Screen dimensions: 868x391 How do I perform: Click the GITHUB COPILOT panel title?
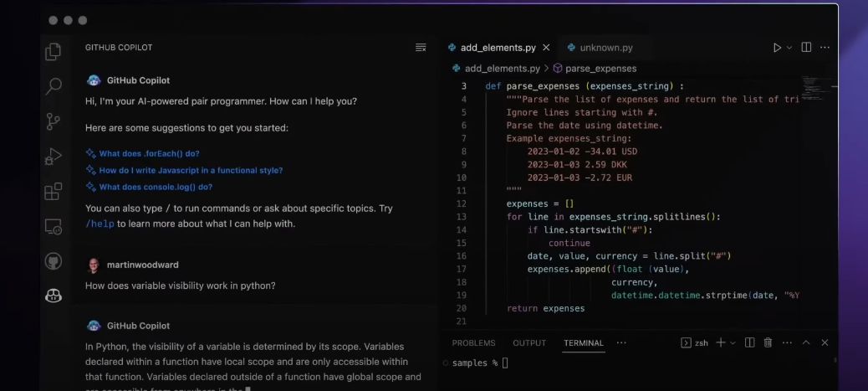pos(119,48)
